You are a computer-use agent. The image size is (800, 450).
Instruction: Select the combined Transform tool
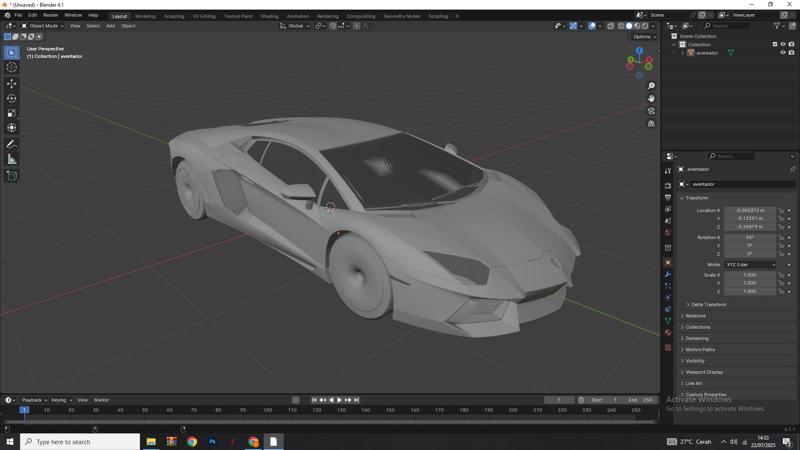tap(12, 128)
